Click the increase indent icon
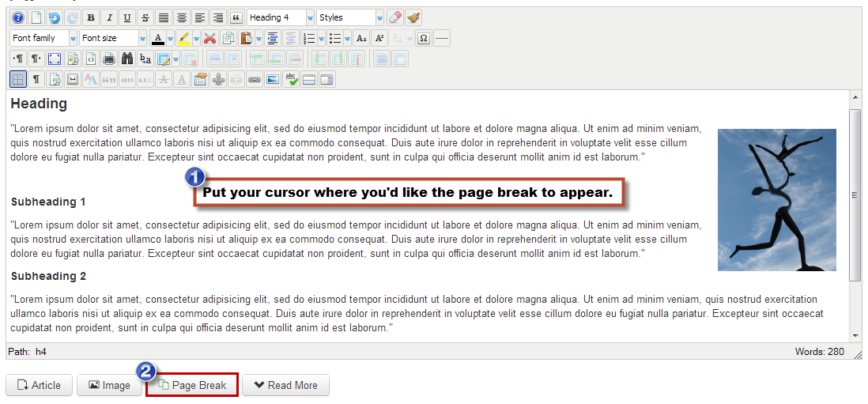 coord(272,39)
